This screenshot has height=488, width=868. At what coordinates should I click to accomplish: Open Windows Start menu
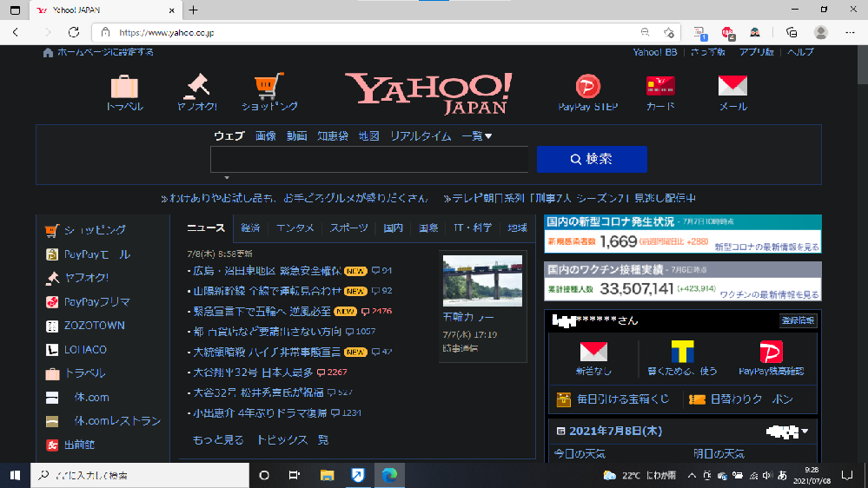click(15, 475)
